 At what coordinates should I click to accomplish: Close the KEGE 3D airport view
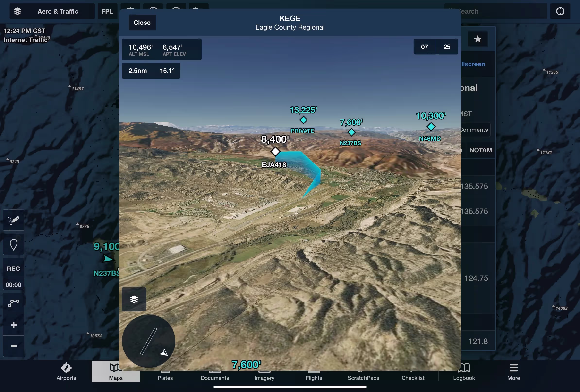point(142,22)
